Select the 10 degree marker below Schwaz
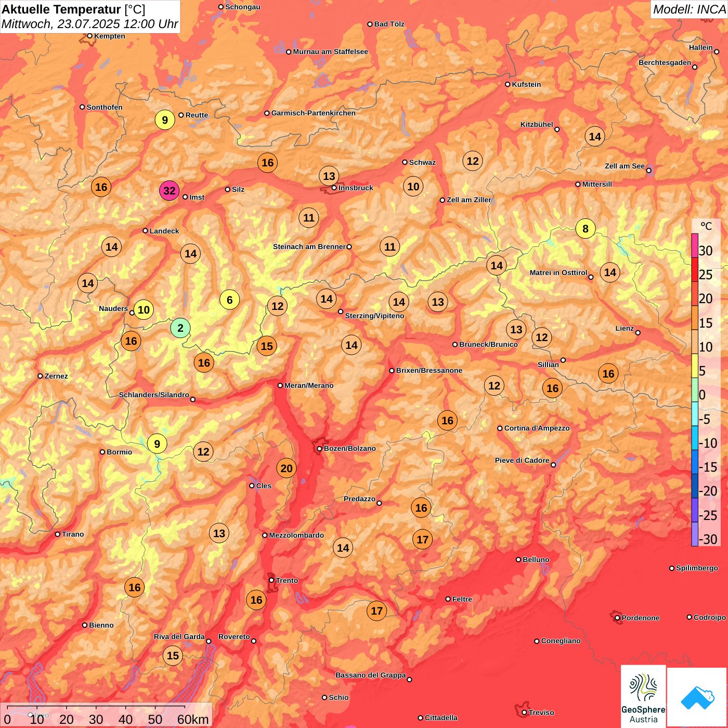 413,187
